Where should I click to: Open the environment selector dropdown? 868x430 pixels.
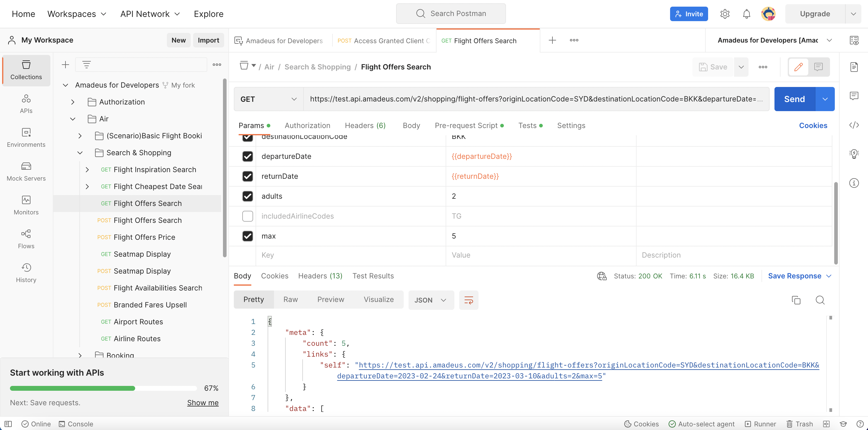[x=775, y=40]
